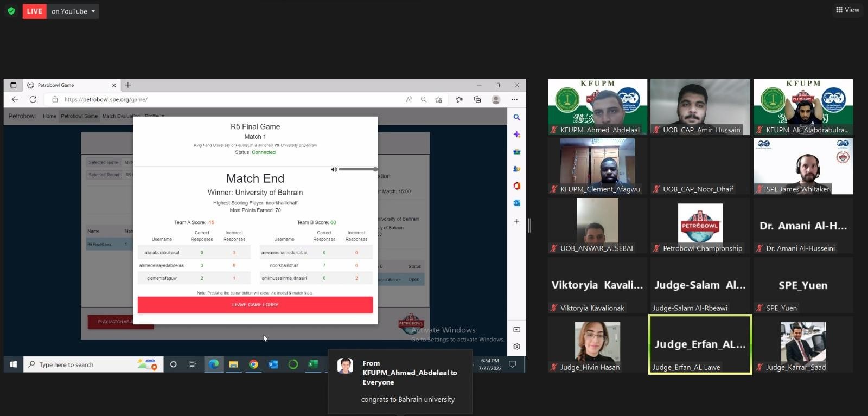
Task: Click the green encryption shield icon
Action: tap(11, 11)
